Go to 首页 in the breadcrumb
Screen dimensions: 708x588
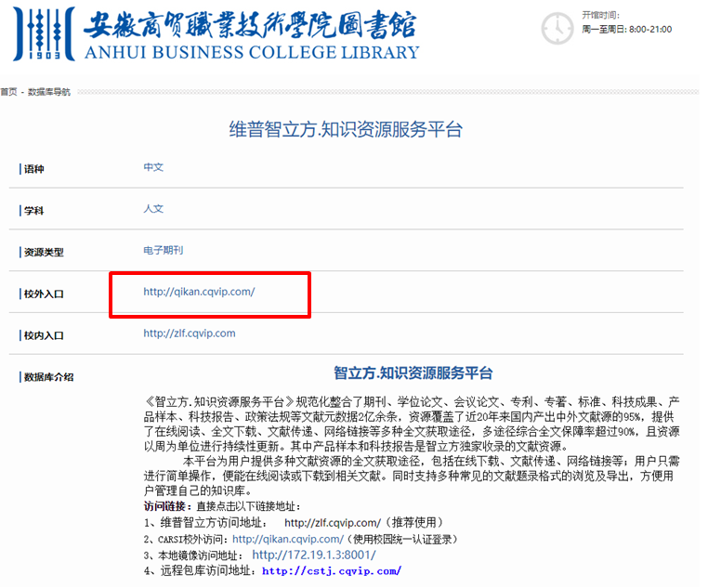coord(8,92)
